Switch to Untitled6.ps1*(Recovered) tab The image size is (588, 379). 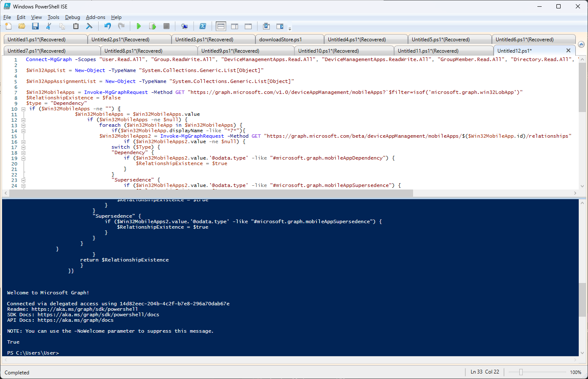(x=534, y=40)
